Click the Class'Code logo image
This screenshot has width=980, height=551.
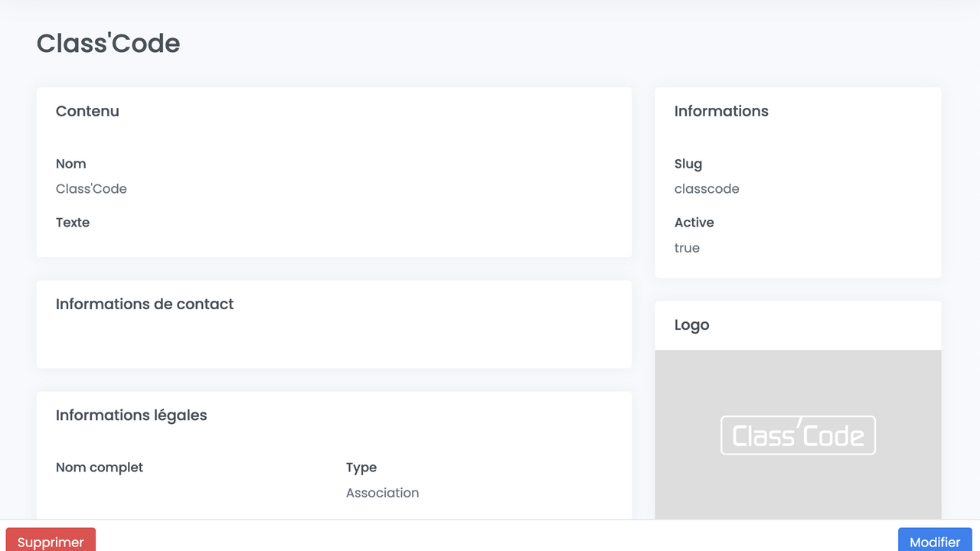point(798,435)
